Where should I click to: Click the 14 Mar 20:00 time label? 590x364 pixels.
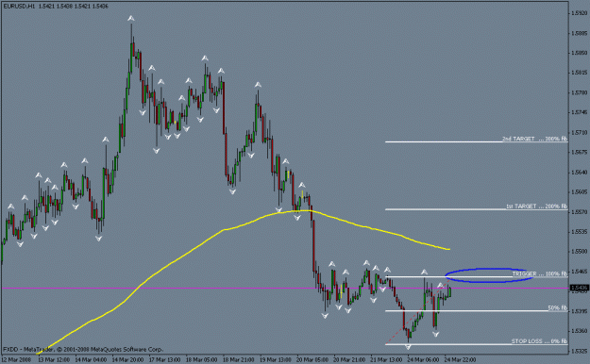127,359
